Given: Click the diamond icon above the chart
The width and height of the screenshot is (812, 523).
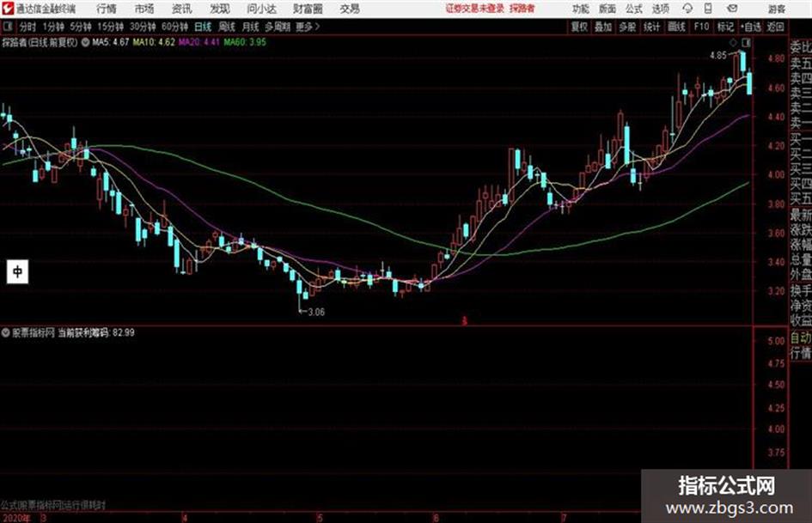Looking at the screenshot, I should pos(733,42).
